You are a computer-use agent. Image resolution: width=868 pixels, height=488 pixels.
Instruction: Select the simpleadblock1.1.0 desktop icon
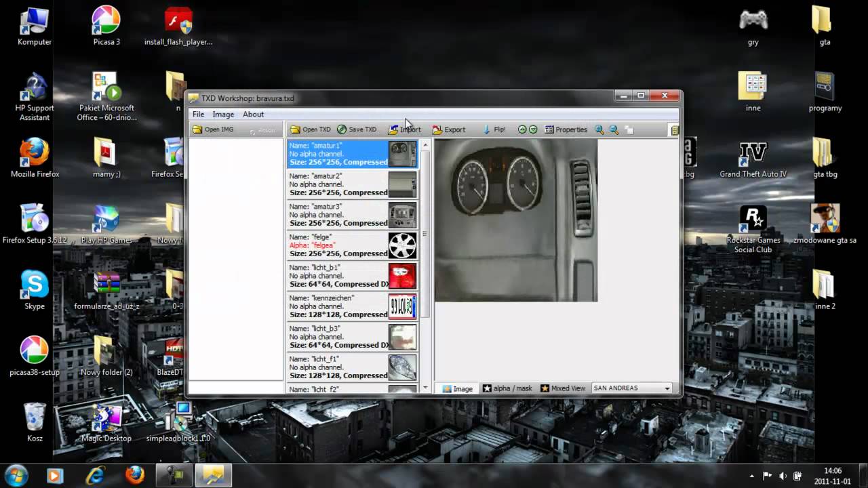tap(178, 423)
